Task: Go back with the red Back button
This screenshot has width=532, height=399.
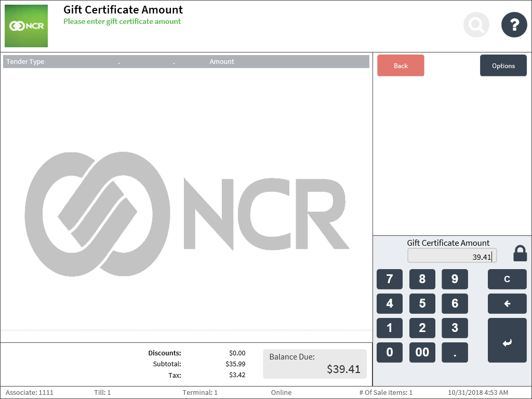Action: pyautogui.click(x=401, y=65)
